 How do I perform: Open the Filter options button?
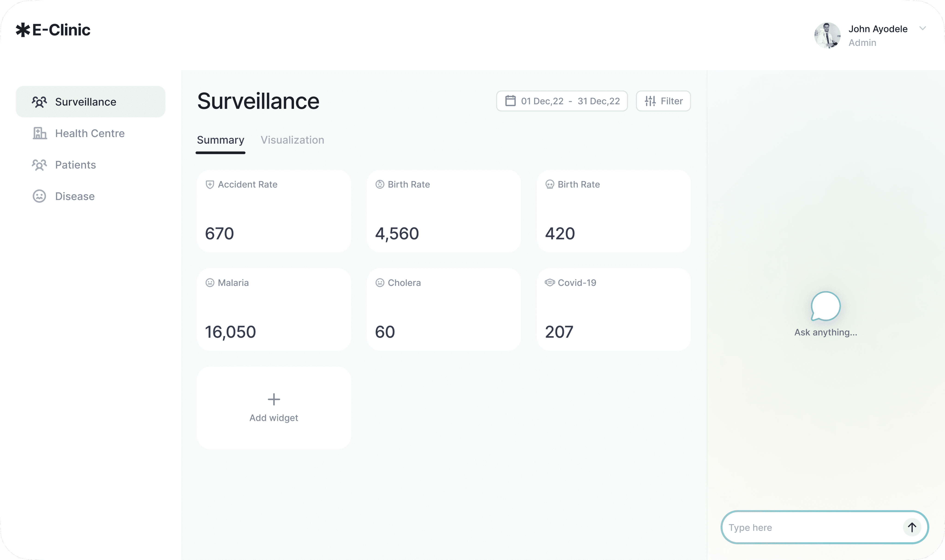(663, 101)
